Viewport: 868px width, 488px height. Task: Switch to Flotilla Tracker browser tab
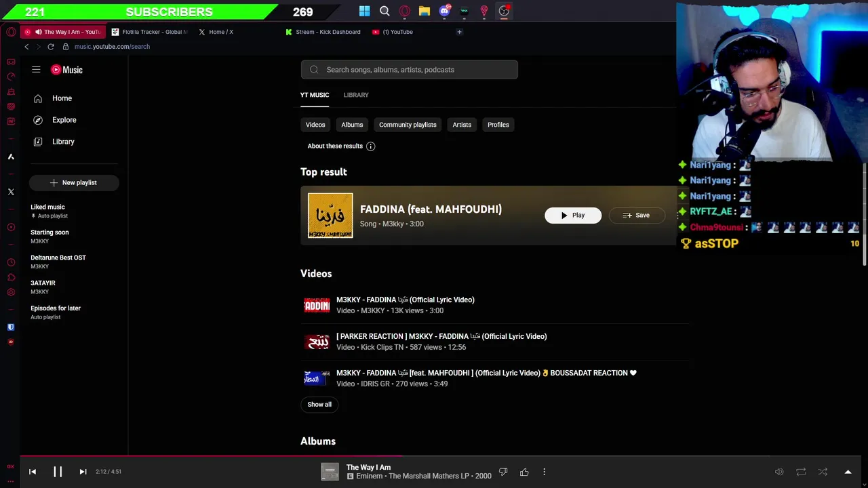pyautogui.click(x=149, y=32)
